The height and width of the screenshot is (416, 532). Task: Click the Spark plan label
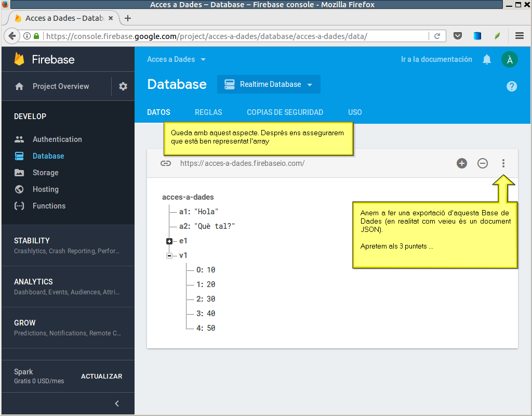point(23,372)
